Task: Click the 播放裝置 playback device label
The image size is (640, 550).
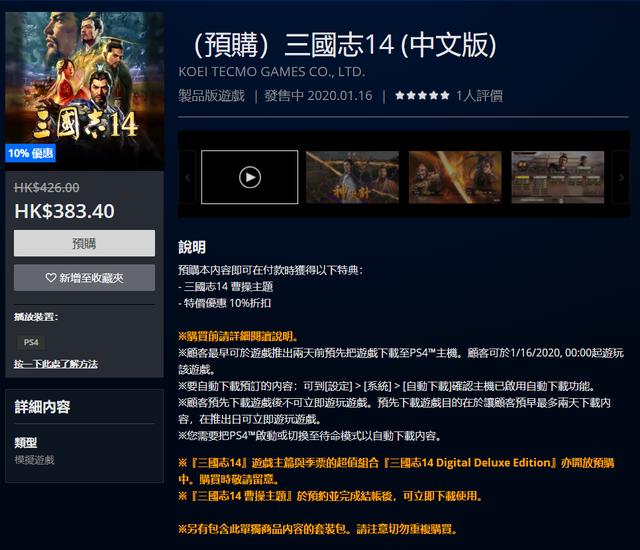Action: tap(36, 317)
